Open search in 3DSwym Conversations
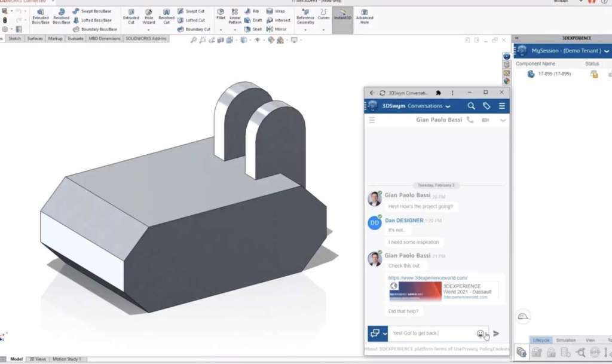Viewport: 612px width, 364px height. click(471, 106)
